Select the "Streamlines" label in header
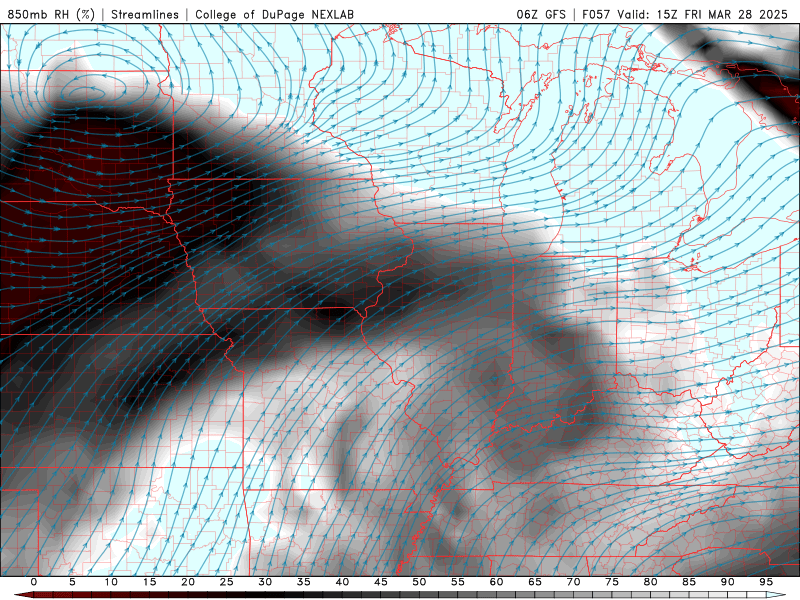Image resolution: width=800 pixels, height=600 pixels. [145, 14]
